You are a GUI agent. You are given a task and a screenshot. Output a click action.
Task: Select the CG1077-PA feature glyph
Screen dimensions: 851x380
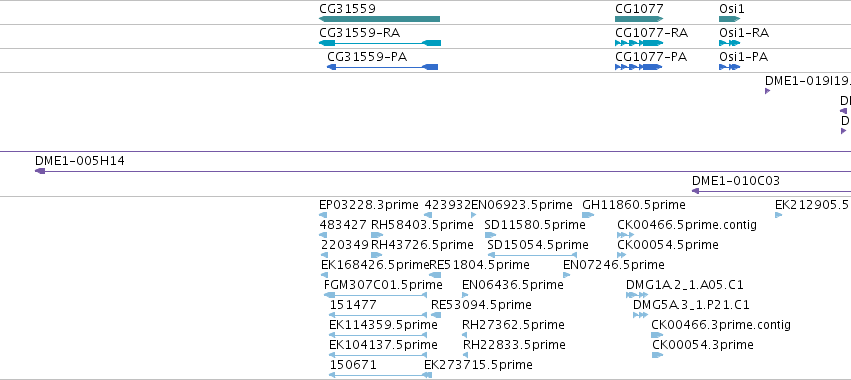point(638,67)
